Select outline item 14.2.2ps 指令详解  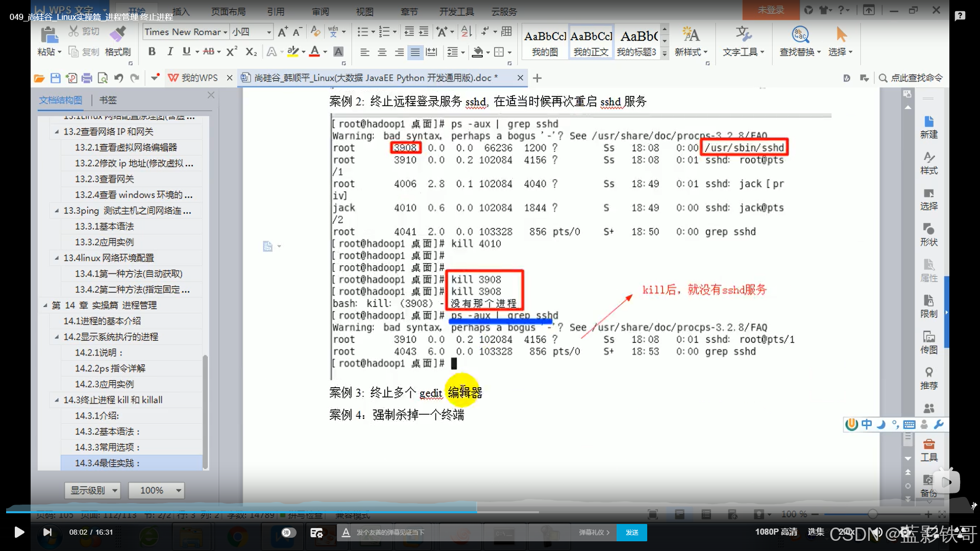110,368
